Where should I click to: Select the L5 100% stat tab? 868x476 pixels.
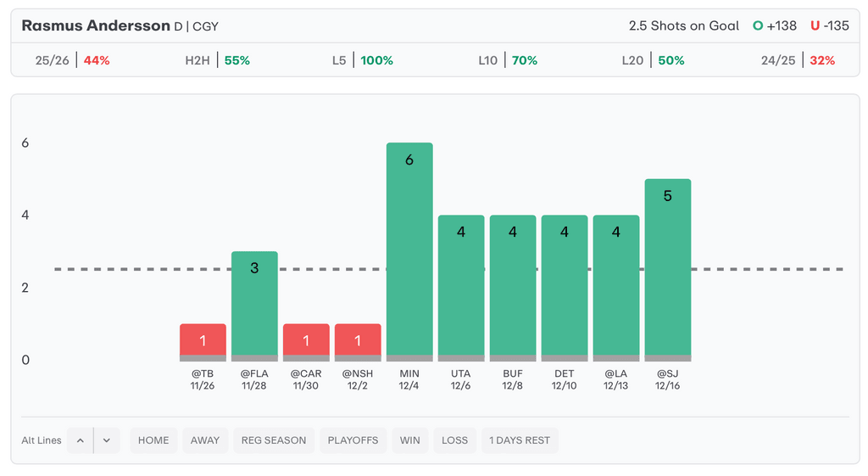coord(362,60)
